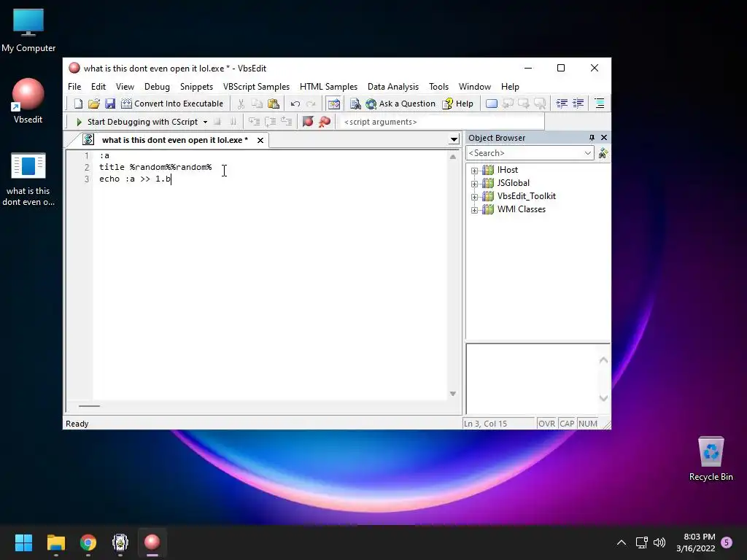
Task: Click Convert Into Executable button
Action: [x=172, y=104]
